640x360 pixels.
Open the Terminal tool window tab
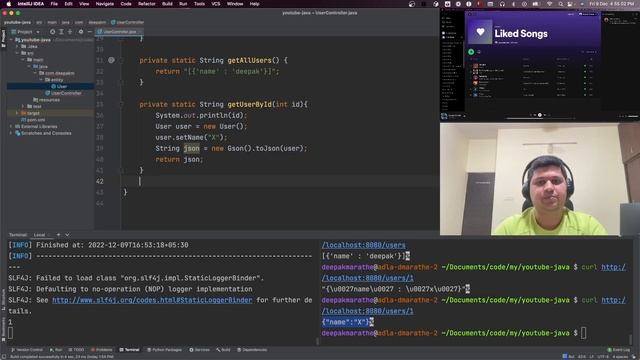(x=129, y=350)
